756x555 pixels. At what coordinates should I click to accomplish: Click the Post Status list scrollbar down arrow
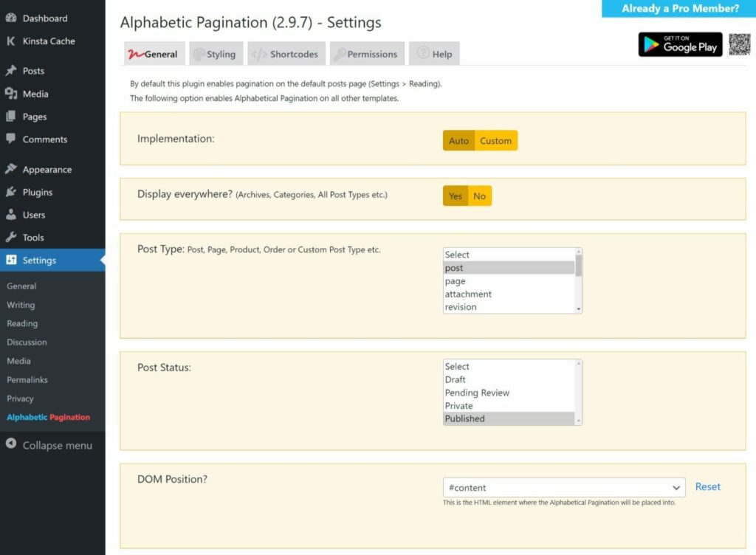coord(579,421)
